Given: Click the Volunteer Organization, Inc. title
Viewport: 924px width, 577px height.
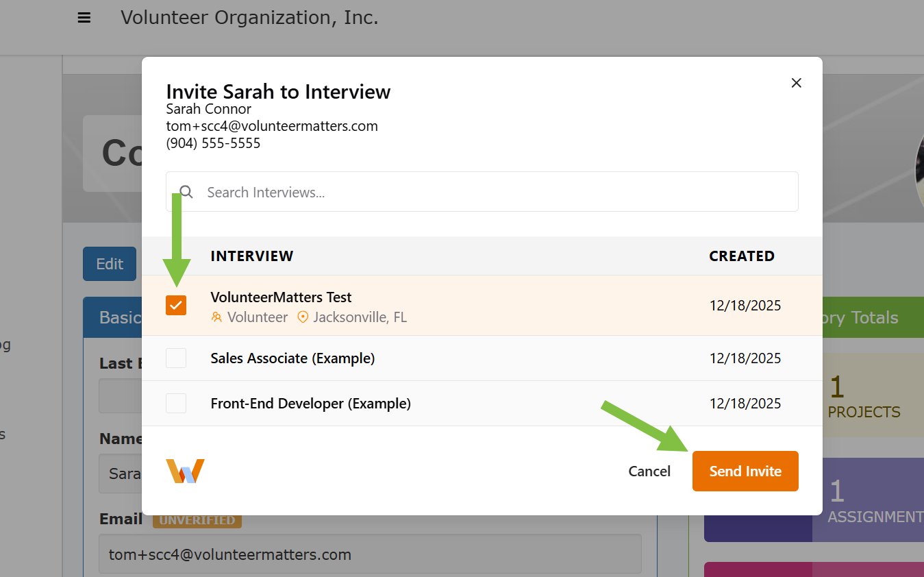Looking at the screenshot, I should coord(249,18).
